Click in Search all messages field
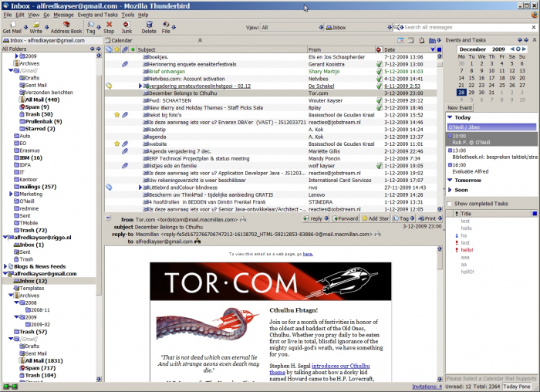 click(x=467, y=27)
